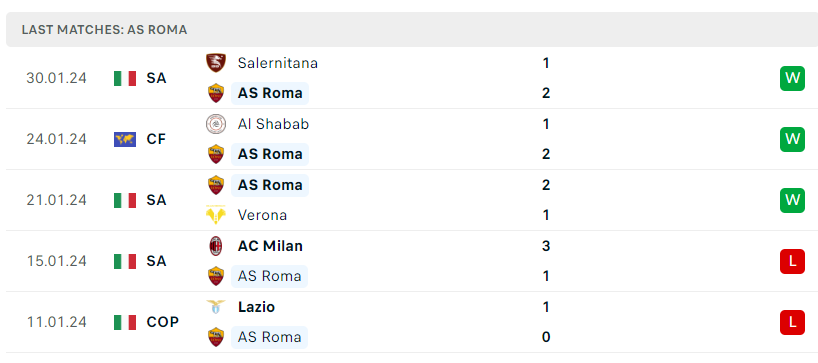The height and width of the screenshot is (363, 818).
Task: Click the Verona club crest
Action: [215, 215]
